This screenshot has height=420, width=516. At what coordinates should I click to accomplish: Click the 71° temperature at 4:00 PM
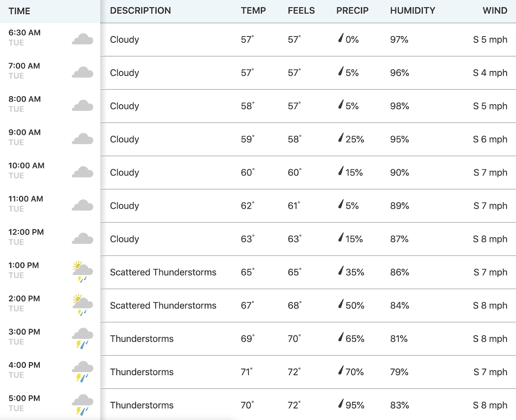[x=247, y=372]
